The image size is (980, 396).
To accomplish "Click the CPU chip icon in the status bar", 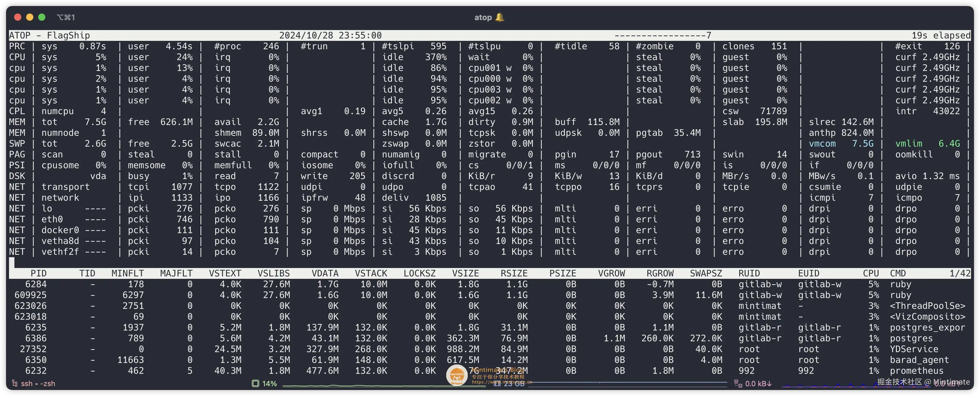I will coord(255,383).
